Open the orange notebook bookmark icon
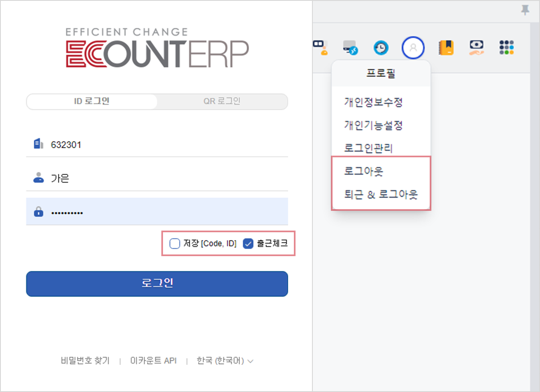The image size is (540, 392). tap(446, 48)
